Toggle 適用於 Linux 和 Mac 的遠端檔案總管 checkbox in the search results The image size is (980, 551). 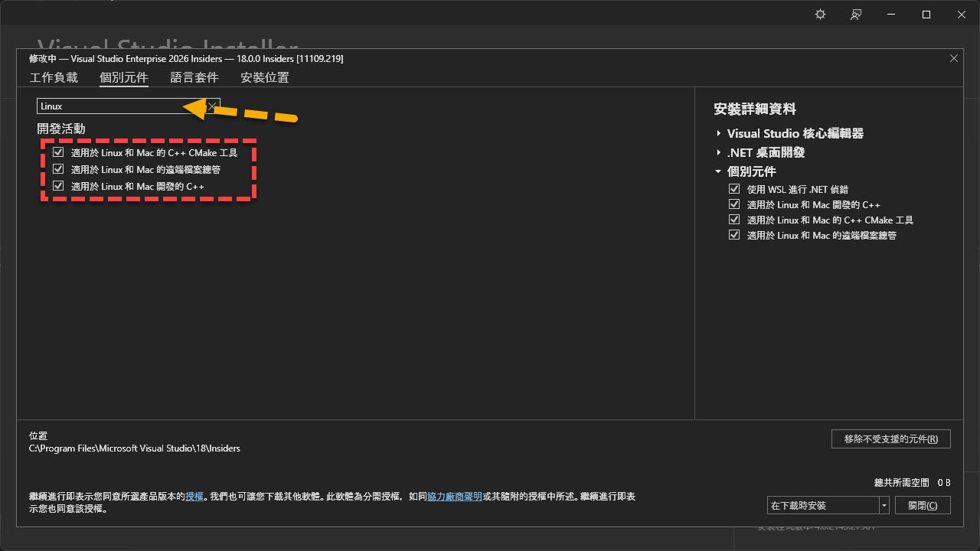pyautogui.click(x=58, y=169)
